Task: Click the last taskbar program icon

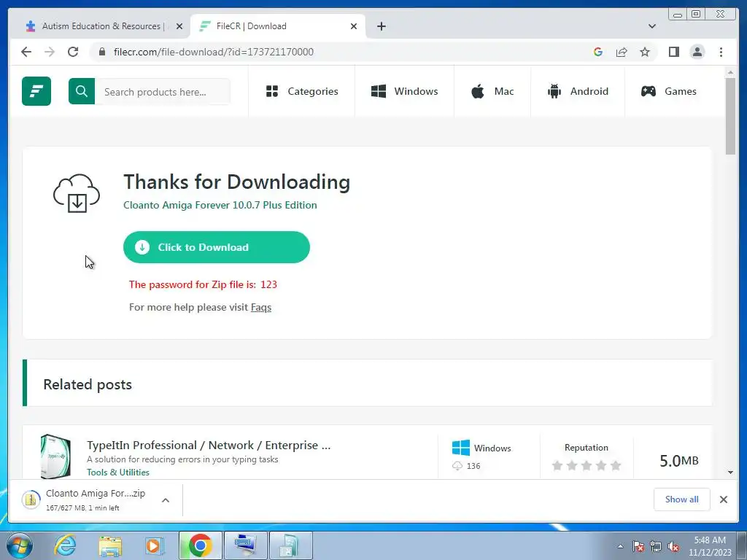Action: 291,545
